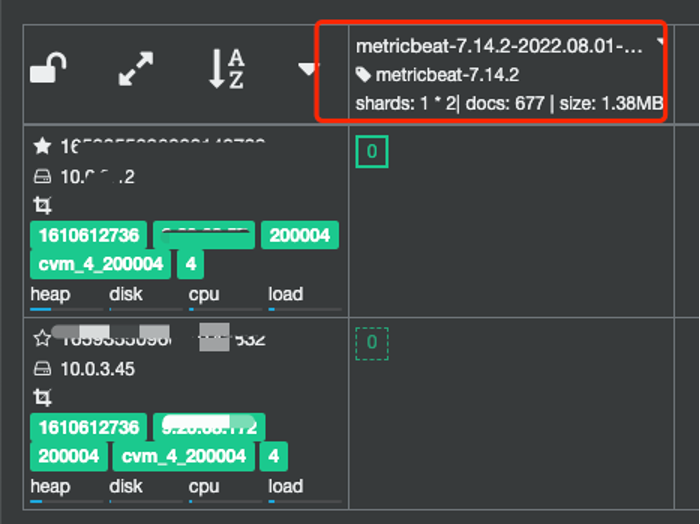Click the outlined star of node 10.0.3.45
The height and width of the screenshot is (524, 700).
click(x=42, y=338)
